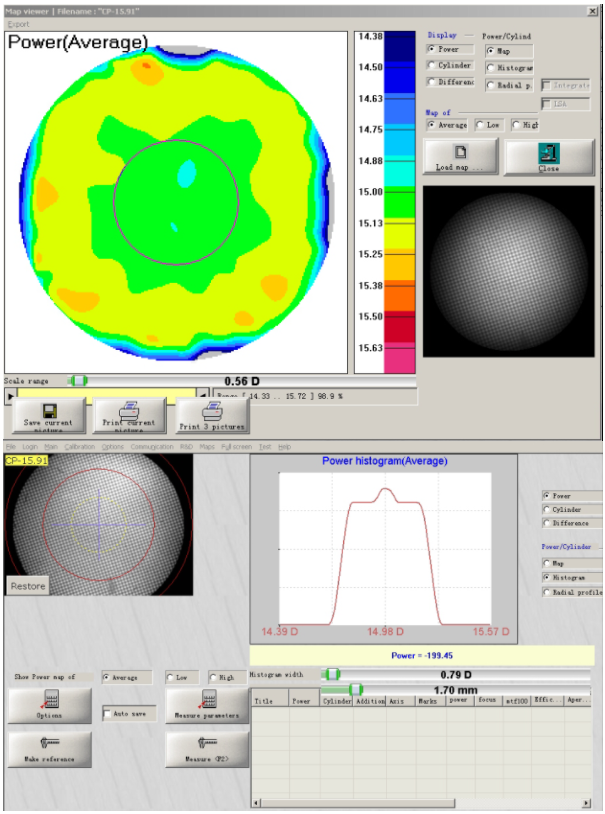
Task: Click lens grid thumbnail in Map viewer
Action: (508, 271)
